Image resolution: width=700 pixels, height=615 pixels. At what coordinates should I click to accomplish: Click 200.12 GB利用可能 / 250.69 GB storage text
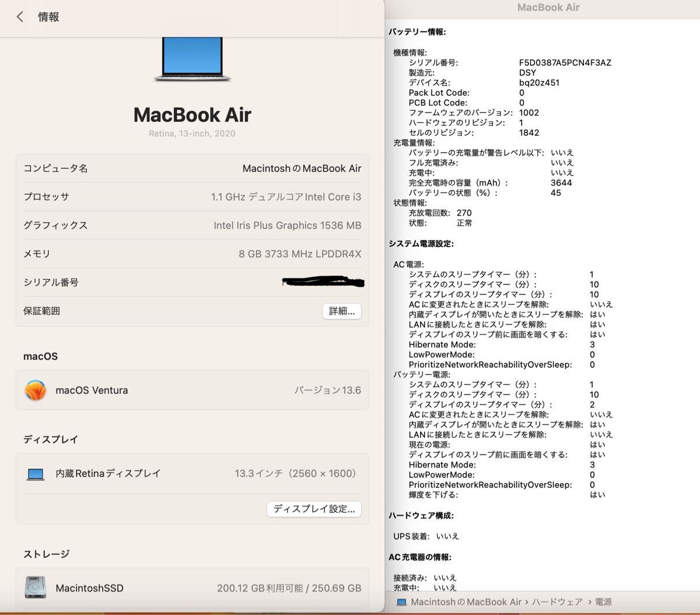289,588
